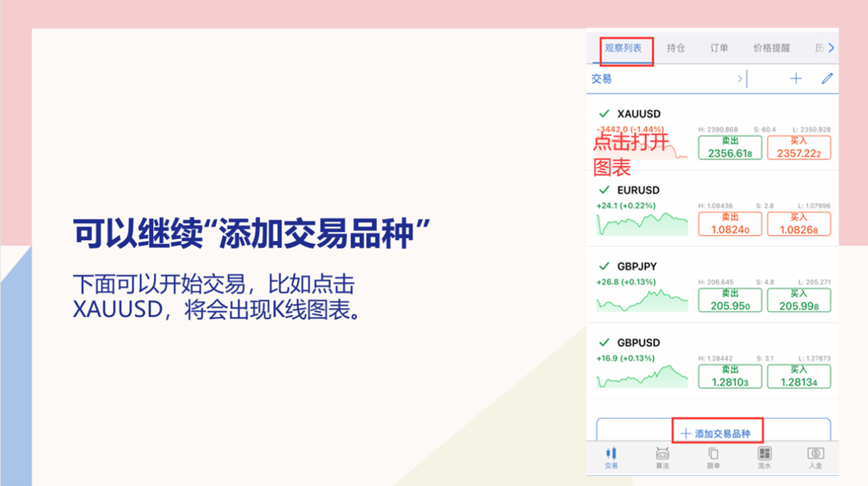The height and width of the screenshot is (486, 868).
Task: Toggle the XAUUSD checkmark
Action: click(x=603, y=114)
